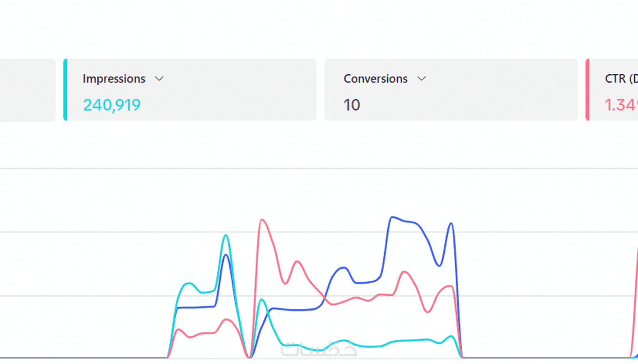638x364 pixels.
Task: Open the Impressions metric dropdown chevron
Action: coord(159,79)
